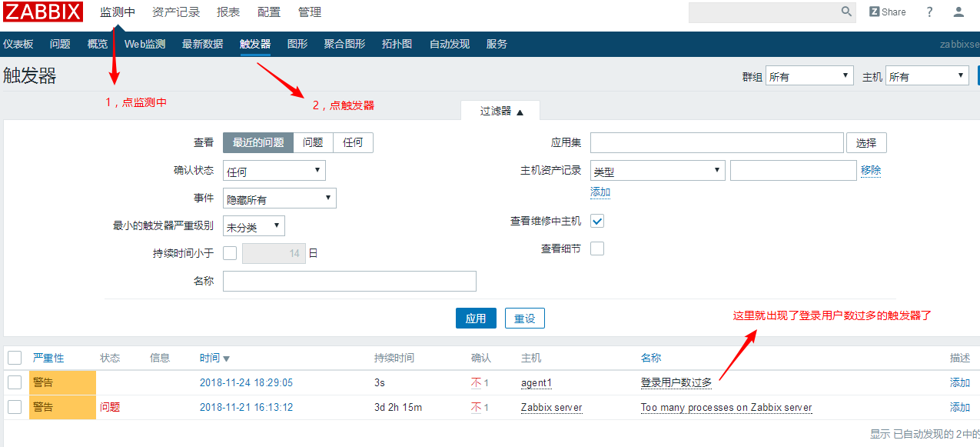Enable the 持续时间小于 checkbox
The height and width of the screenshot is (447, 980).
tap(230, 253)
